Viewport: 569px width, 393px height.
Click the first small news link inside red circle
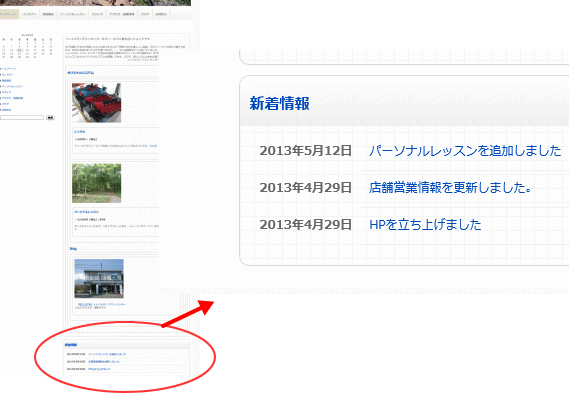[x=107, y=354]
